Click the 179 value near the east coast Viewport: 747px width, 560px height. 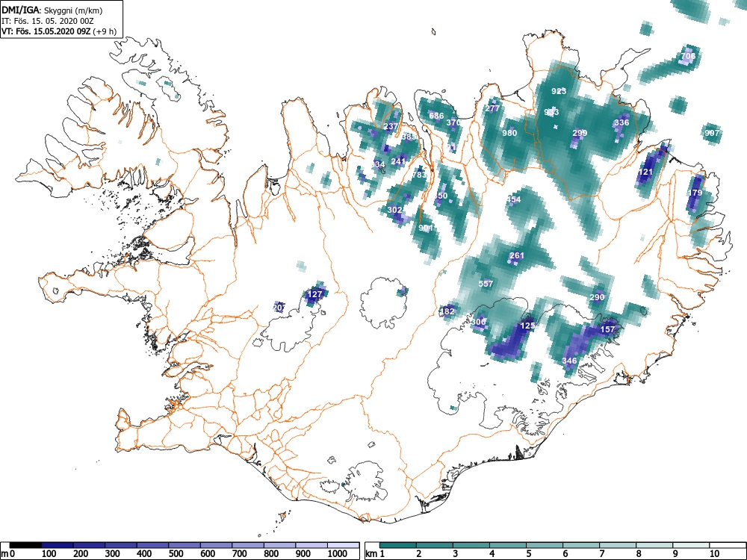tap(695, 193)
